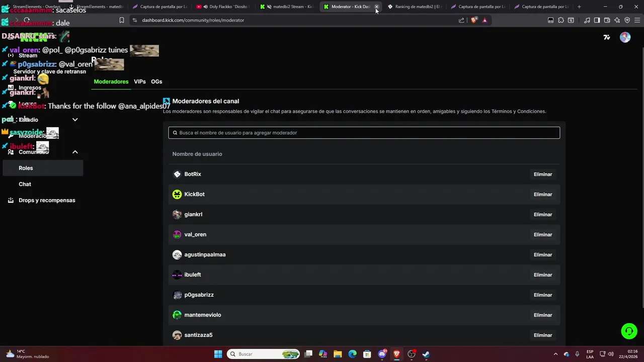Click the username p0gsabrizz in list
Screen dimensions: 644x362
pos(199,295)
